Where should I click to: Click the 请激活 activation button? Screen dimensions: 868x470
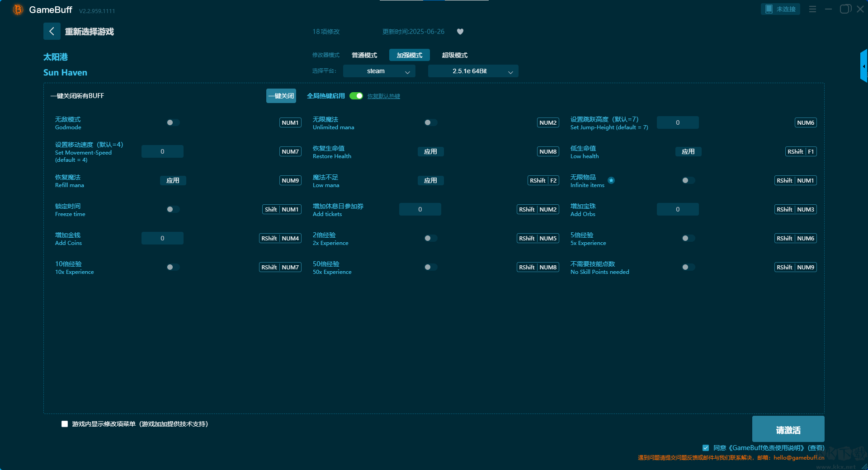tap(788, 429)
